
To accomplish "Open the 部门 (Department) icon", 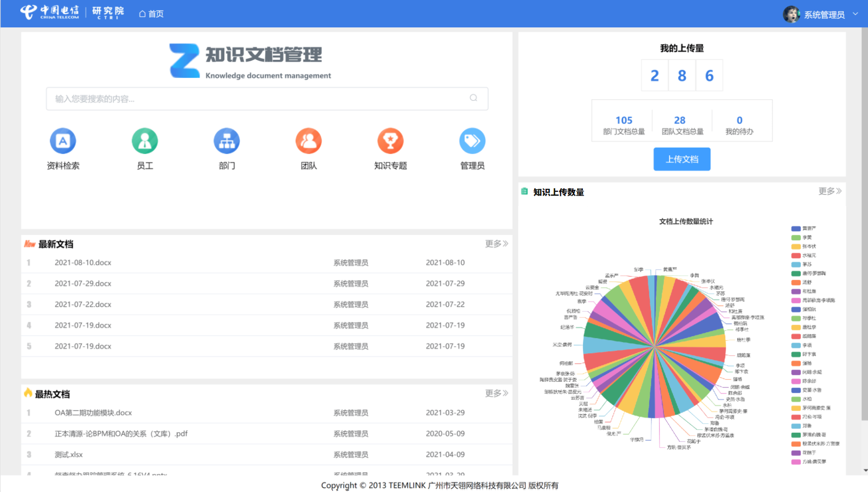I will coord(226,141).
